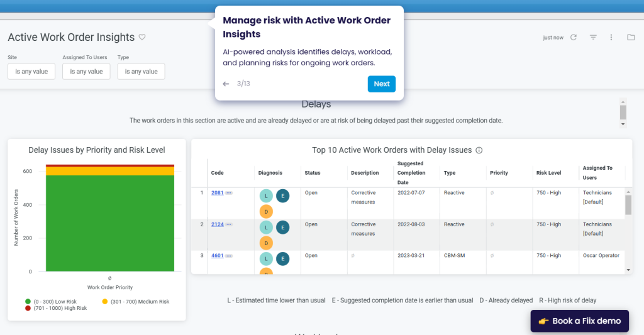
Task: Click Next in the tour popup
Action: 381,84
